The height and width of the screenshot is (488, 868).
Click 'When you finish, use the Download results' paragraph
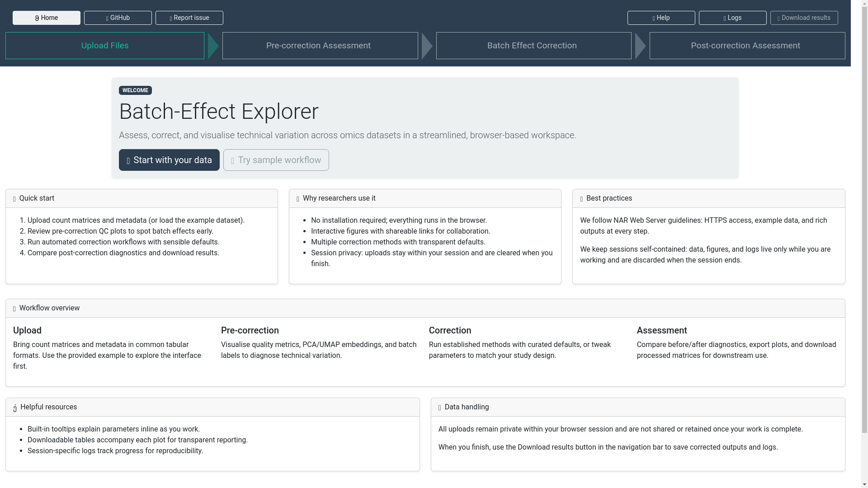(608, 447)
